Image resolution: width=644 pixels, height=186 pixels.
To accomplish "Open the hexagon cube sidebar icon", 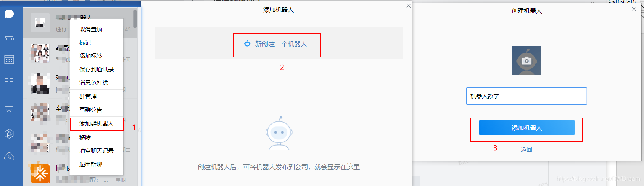I will 9,134.
